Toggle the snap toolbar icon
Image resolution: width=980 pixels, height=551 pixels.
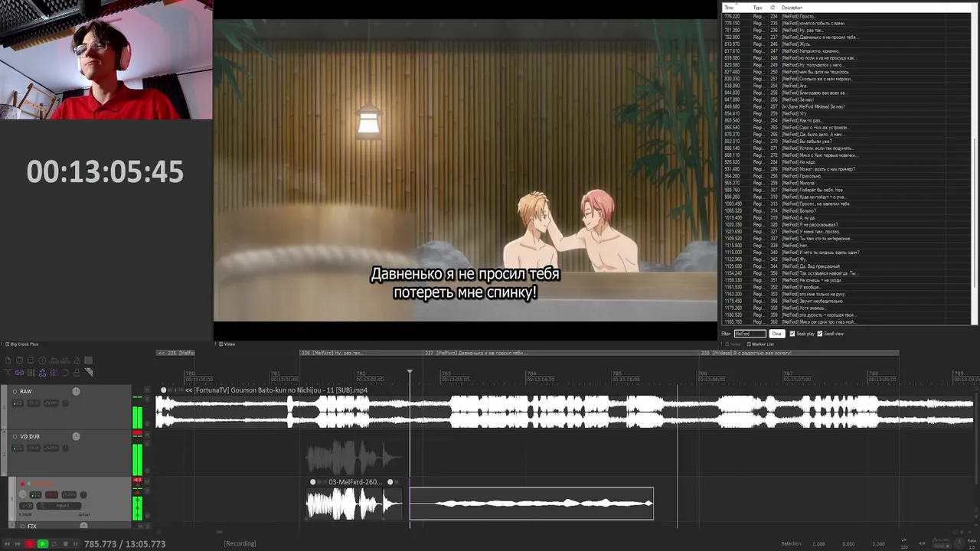65,373
